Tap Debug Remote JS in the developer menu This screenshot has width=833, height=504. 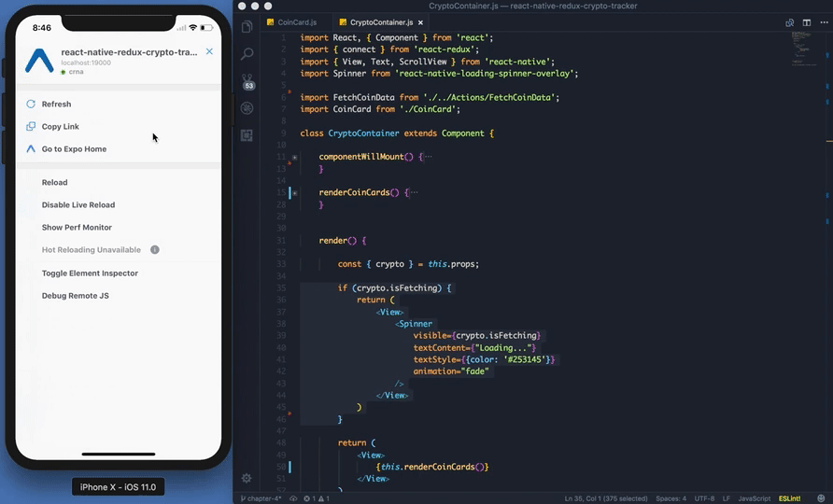click(118, 296)
